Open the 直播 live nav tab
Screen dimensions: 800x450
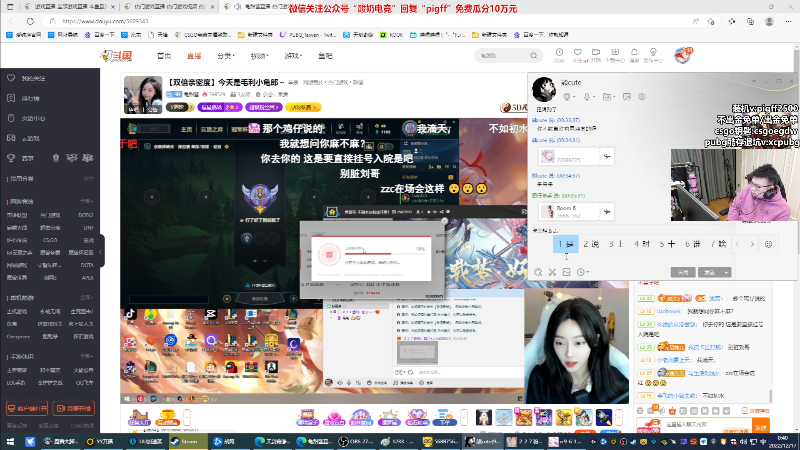(x=194, y=56)
